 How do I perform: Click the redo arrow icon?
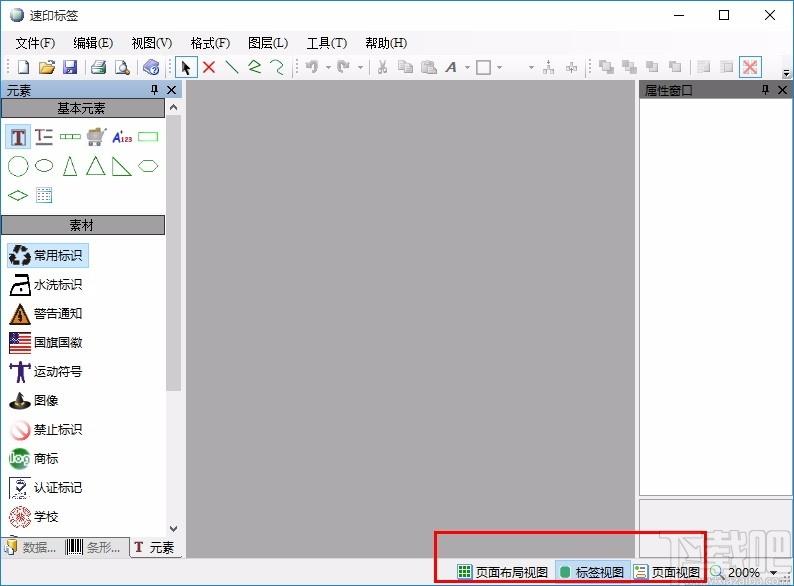343,66
